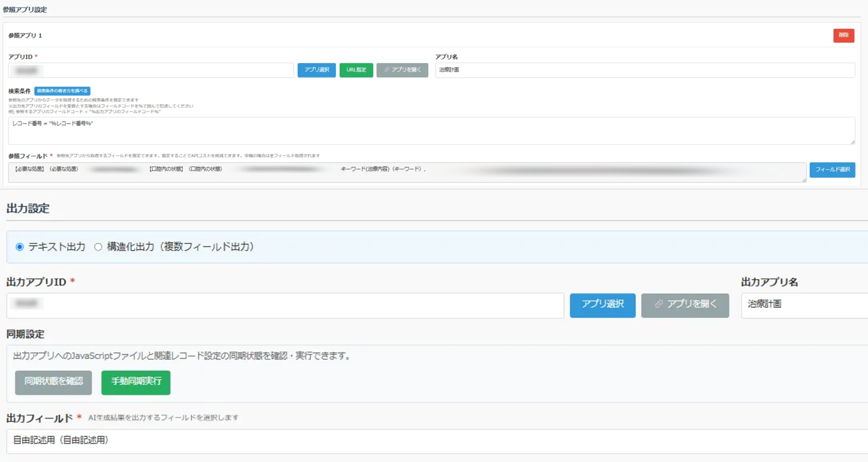Open the output app via アプリを開く
The image size is (868, 462).
[x=684, y=305]
